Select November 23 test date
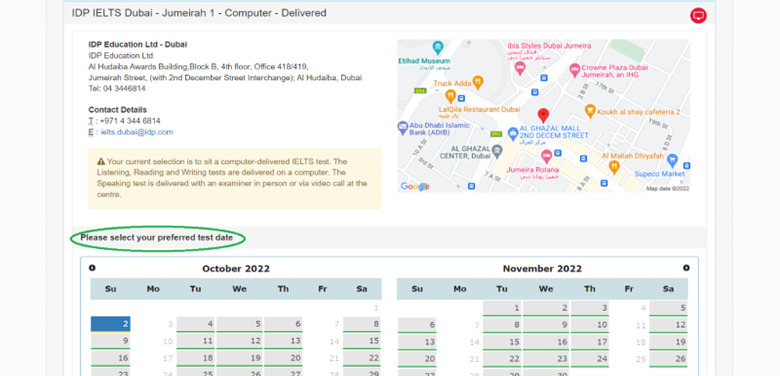The width and height of the screenshot is (780, 376). (x=546, y=359)
